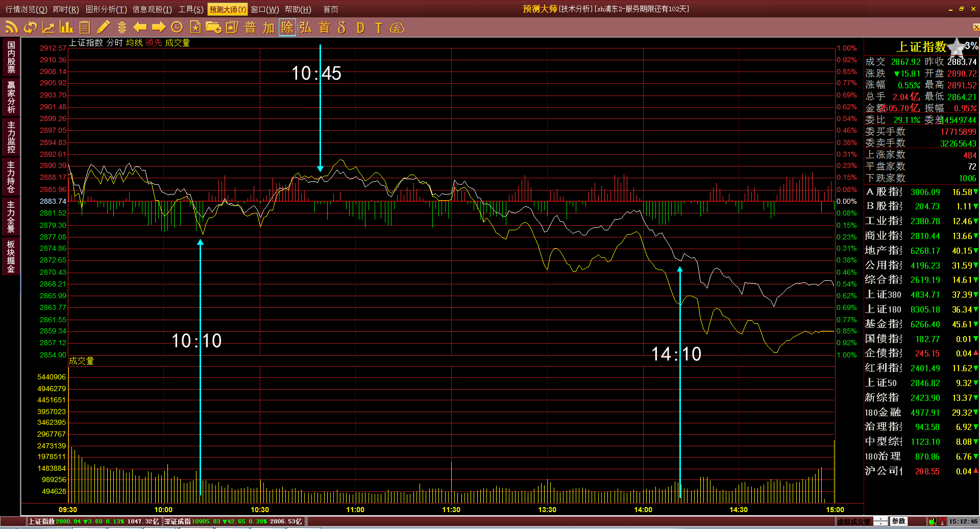
Task: Toggle the 领先 legend in the chart header
Action: 154,43
